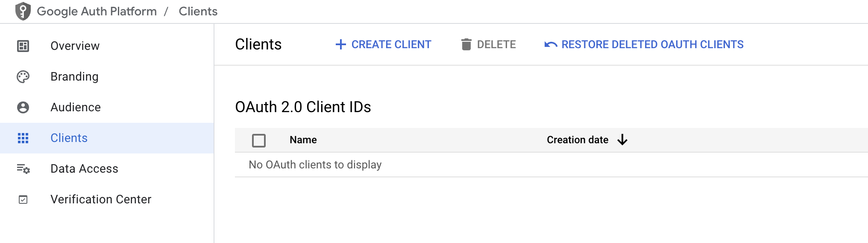This screenshot has height=243, width=868.
Task: Sort by Creation date column header
Action: point(577,140)
